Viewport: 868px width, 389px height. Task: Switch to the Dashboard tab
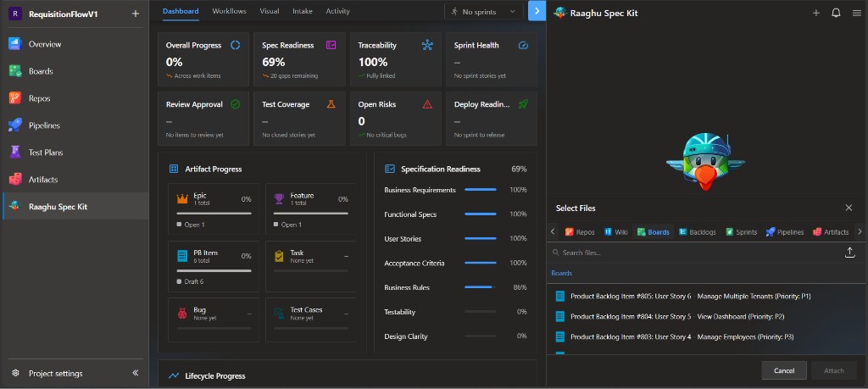[x=181, y=11]
